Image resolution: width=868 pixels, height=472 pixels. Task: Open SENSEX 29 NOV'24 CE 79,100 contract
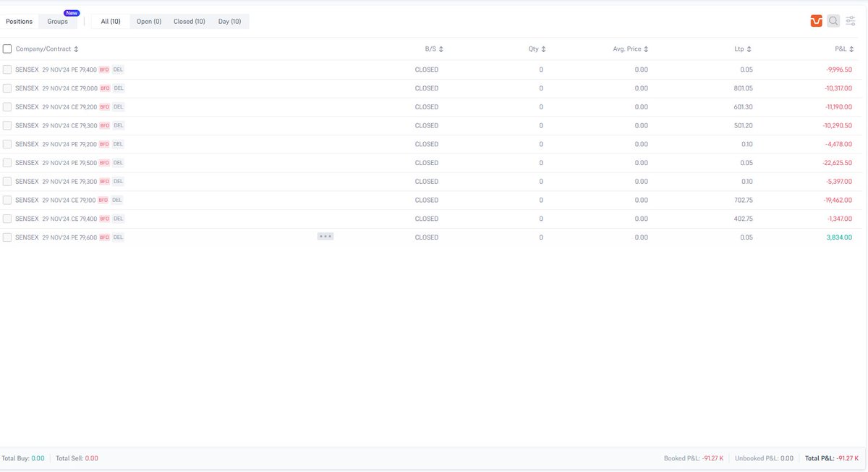[x=55, y=200]
